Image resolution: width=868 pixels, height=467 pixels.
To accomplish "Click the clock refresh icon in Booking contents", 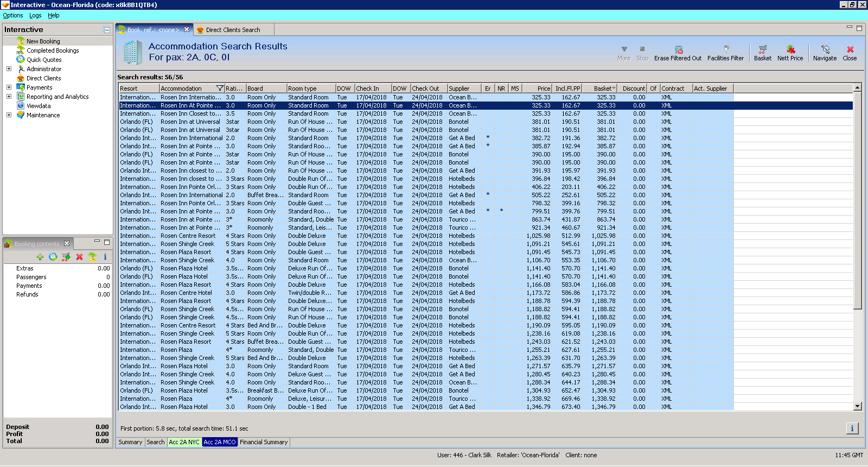I will [53, 257].
